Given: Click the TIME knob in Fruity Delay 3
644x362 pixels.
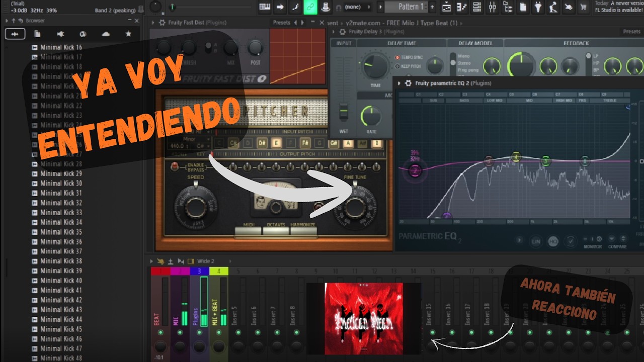Looking at the screenshot, I should [x=376, y=66].
